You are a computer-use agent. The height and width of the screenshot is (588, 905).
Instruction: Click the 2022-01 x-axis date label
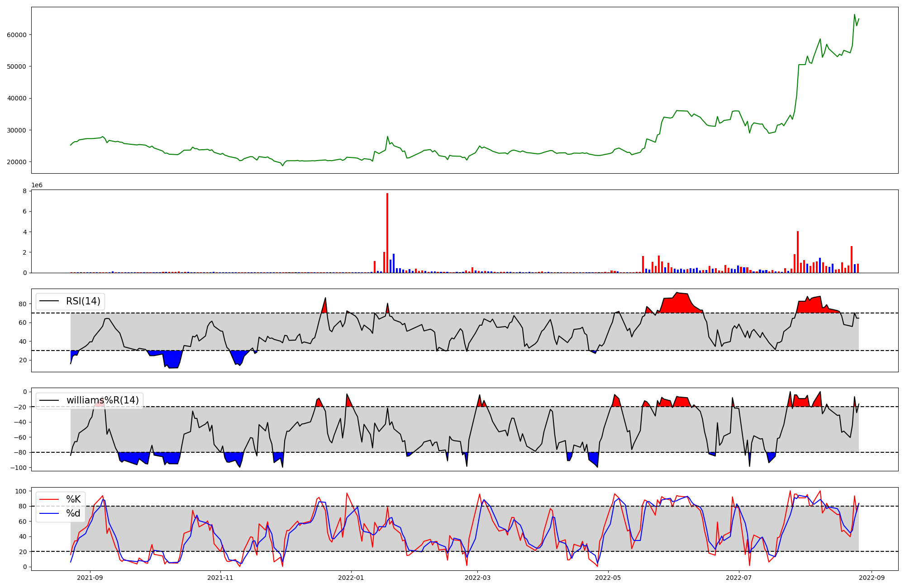[x=351, y=578]
